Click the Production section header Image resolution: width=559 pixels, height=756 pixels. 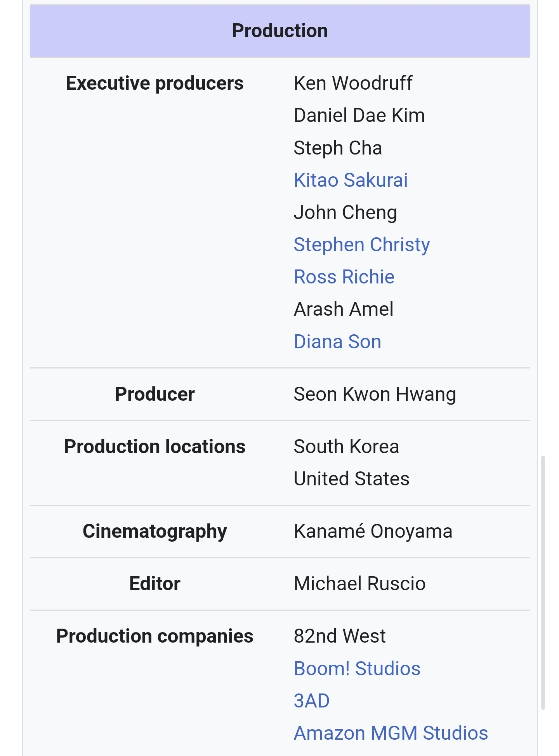[x=279, y=31]
